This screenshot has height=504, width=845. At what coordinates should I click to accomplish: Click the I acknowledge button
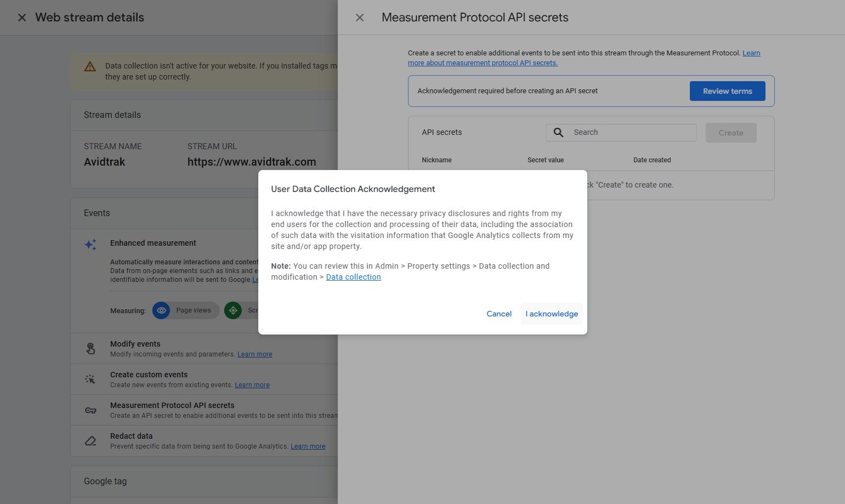pyautogui.click(x=551, y=313)
